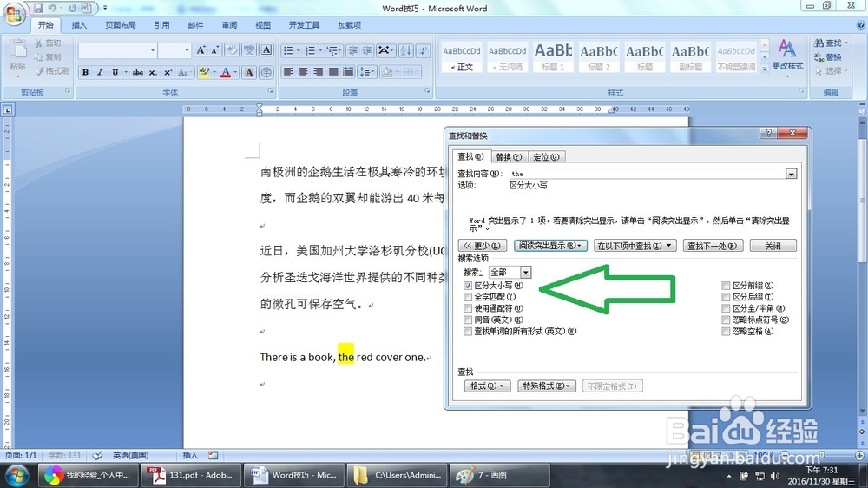This screenshot has height=488, width=868.
Task: Click the grow font icon
Action: point(201,50)
